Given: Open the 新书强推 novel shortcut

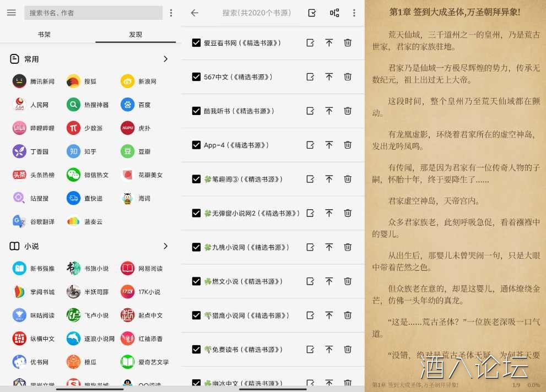Looking at the screenshot, I should [34, 268].
